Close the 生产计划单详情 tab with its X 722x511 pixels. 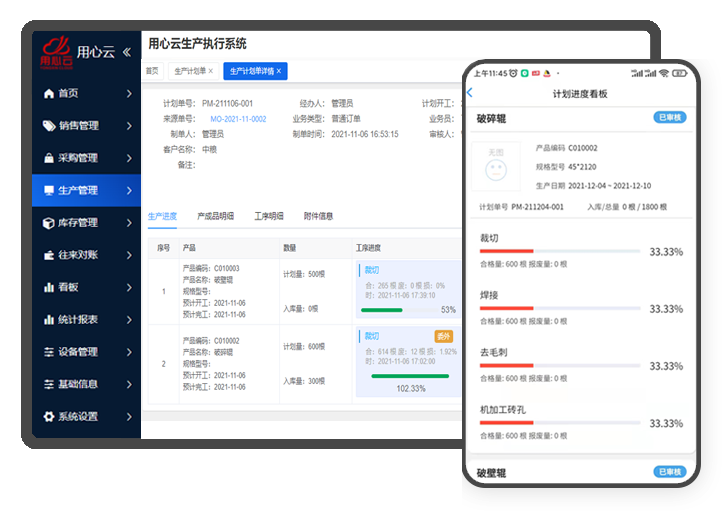coord(279,71)
